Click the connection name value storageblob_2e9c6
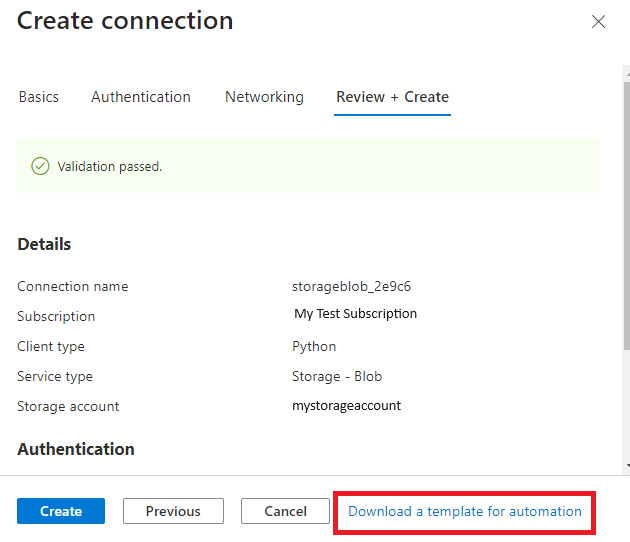 click(351, 286)
